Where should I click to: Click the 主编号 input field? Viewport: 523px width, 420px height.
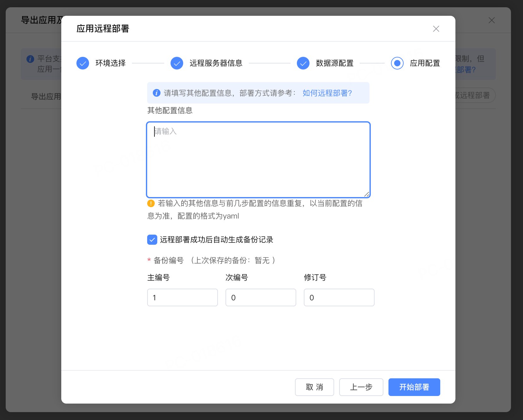[x=183, y=297]
